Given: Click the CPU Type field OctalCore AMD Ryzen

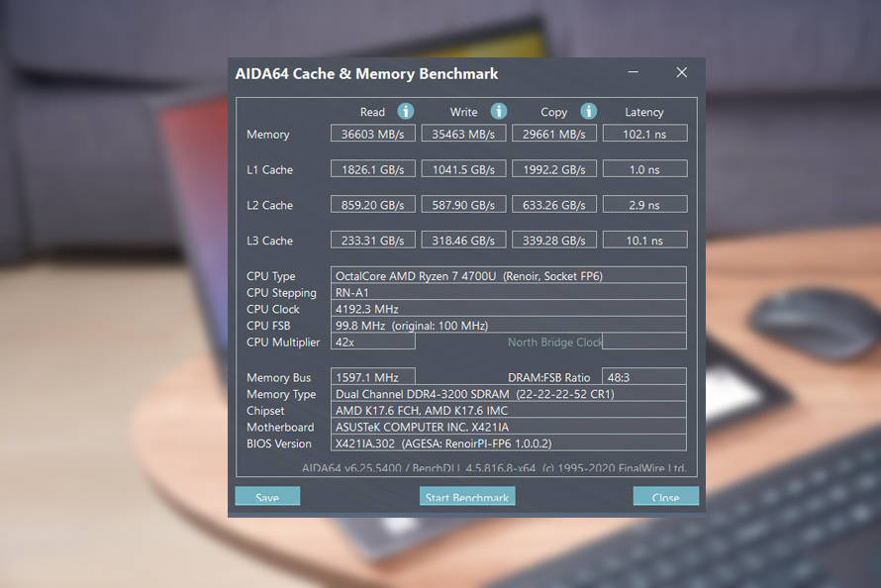Looking at the screenshot, I should (x=509, y=275).
